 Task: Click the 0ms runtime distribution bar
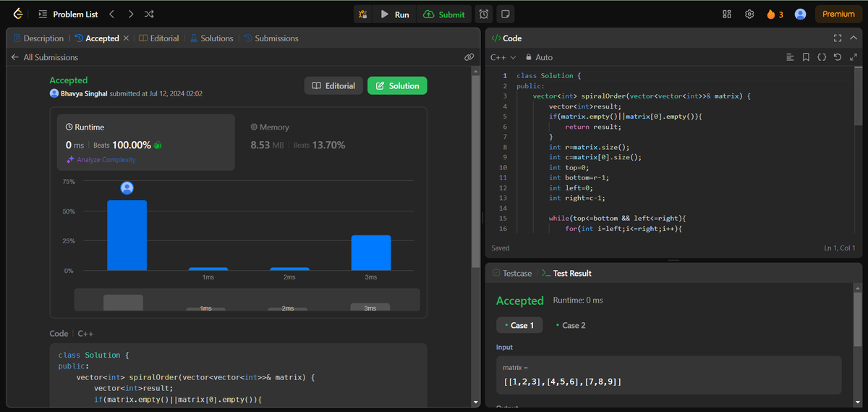127,235
